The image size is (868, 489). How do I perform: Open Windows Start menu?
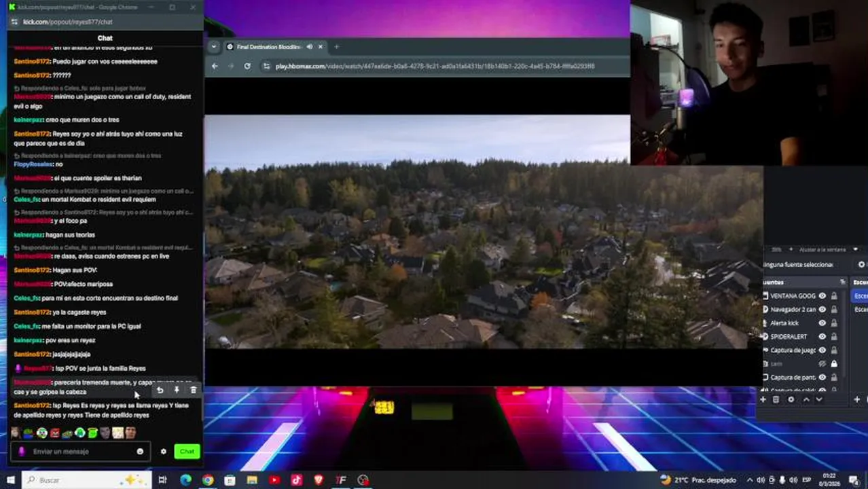pyautogui.click(x=10, y=480)
